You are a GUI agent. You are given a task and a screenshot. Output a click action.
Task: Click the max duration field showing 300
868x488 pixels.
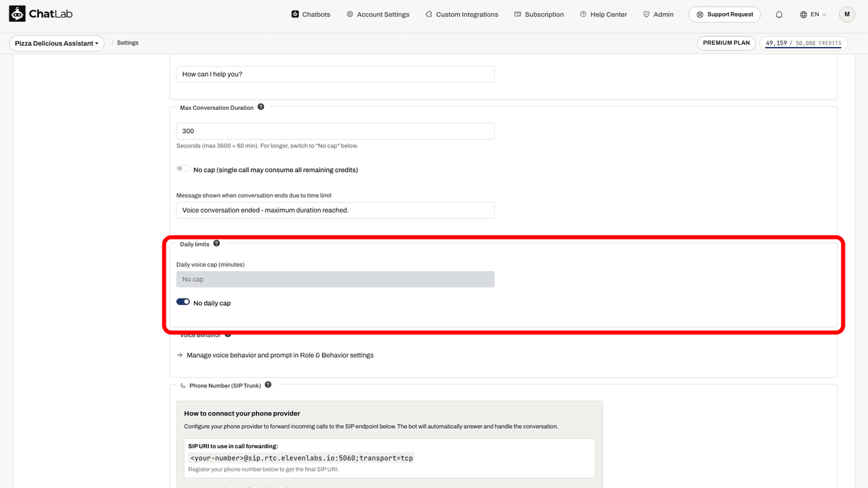pos(336,131)
